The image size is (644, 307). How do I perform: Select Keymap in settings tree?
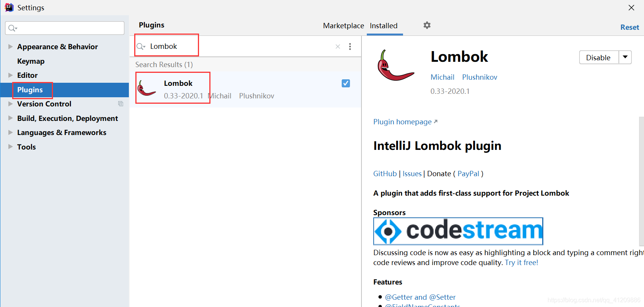(31, 61)
